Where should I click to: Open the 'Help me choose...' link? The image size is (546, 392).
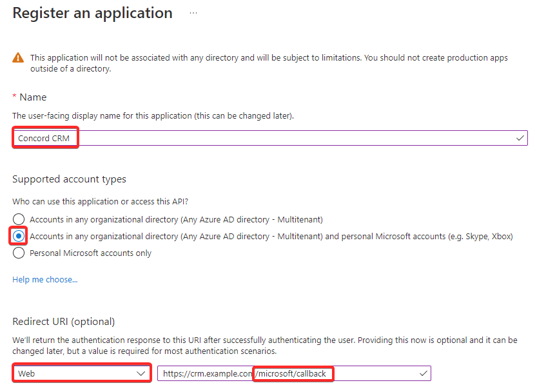(44, 279)
